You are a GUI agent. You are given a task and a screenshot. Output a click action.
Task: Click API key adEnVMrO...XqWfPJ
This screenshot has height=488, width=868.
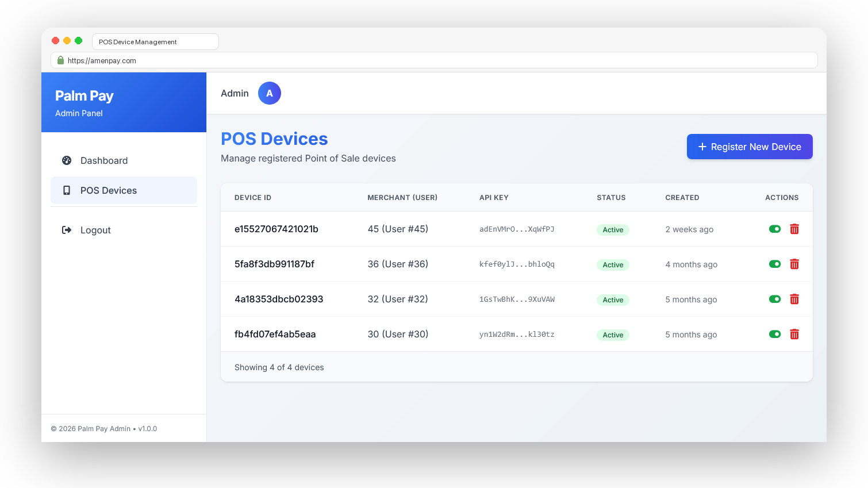click(x=517, y=229)
